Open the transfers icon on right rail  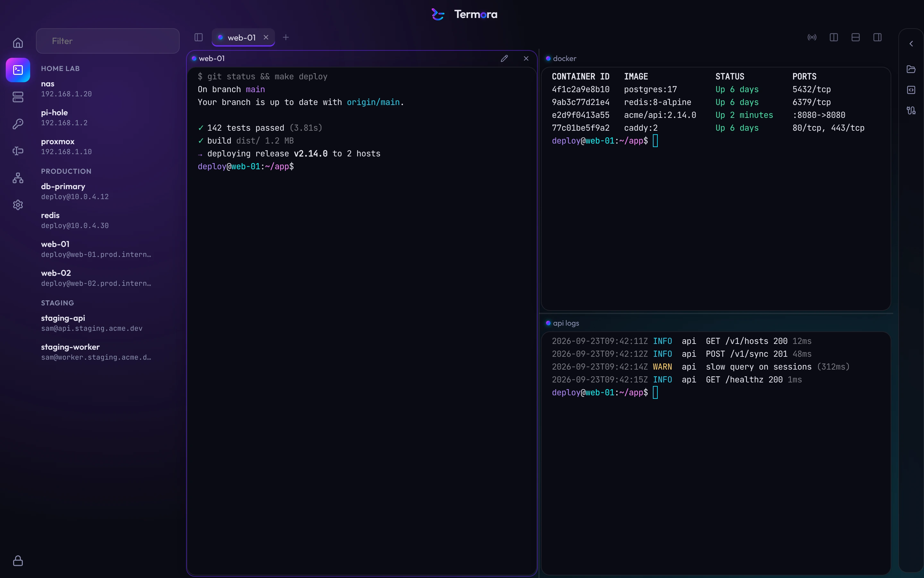911,110
